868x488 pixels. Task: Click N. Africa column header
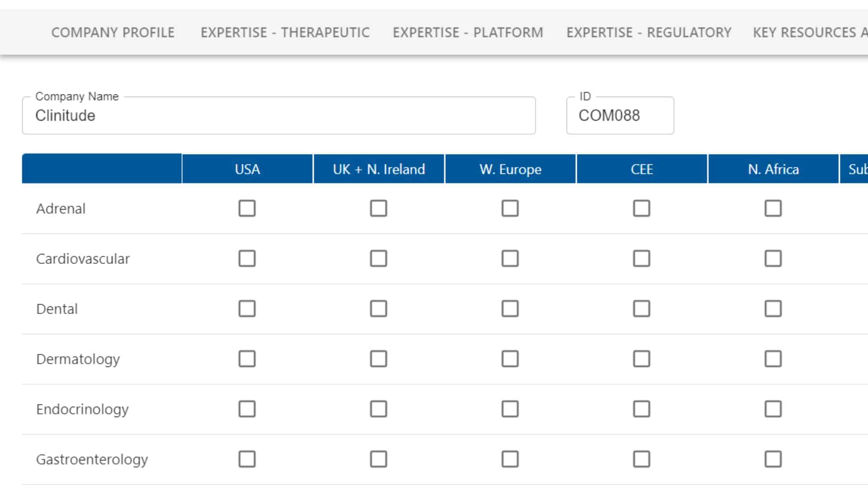(774, 169)
